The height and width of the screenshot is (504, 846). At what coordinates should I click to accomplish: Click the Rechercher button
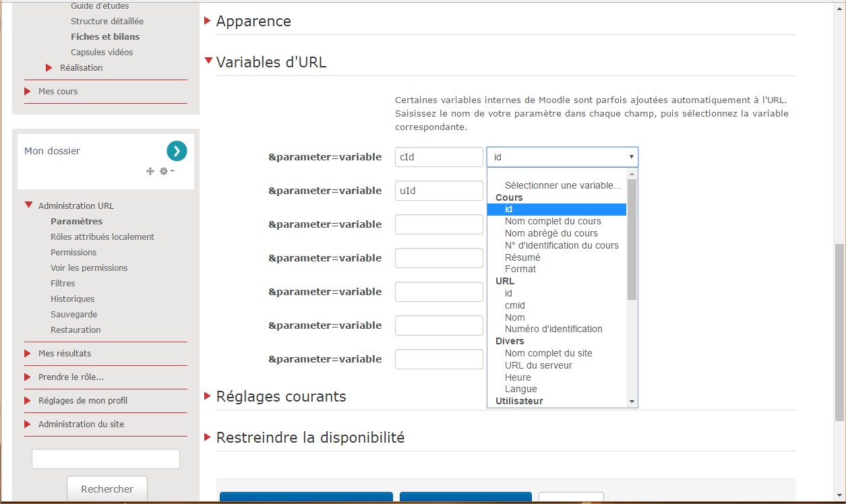[x=107, y=489]
